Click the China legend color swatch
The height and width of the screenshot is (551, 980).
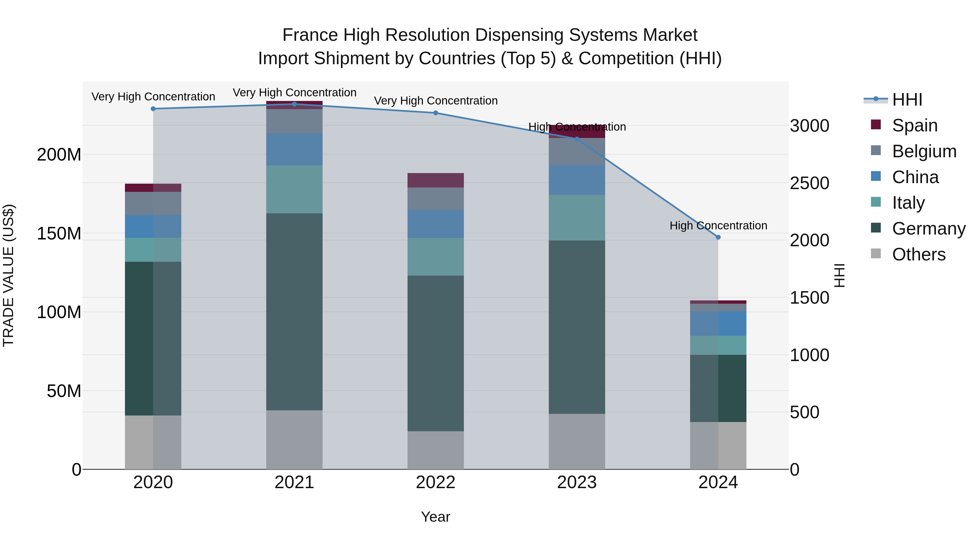pos(876,176)
